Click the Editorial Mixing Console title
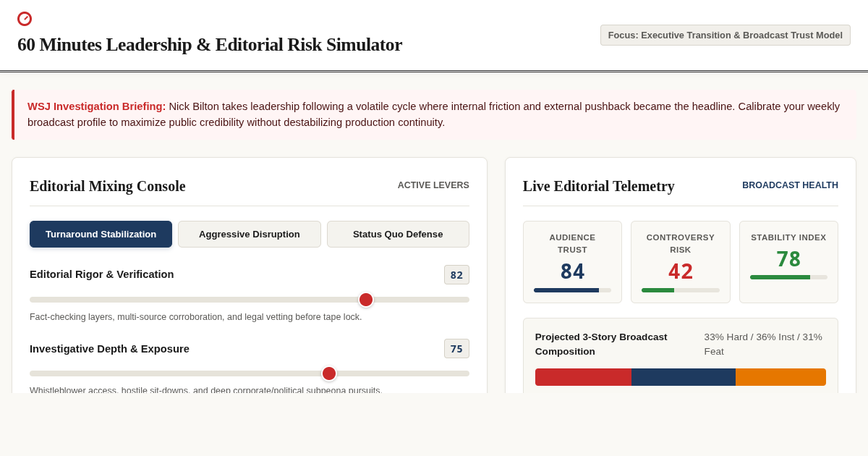Image resolution: width=868 pixels, height=456 pixels. pyautogui.click(x=108, y=186)
